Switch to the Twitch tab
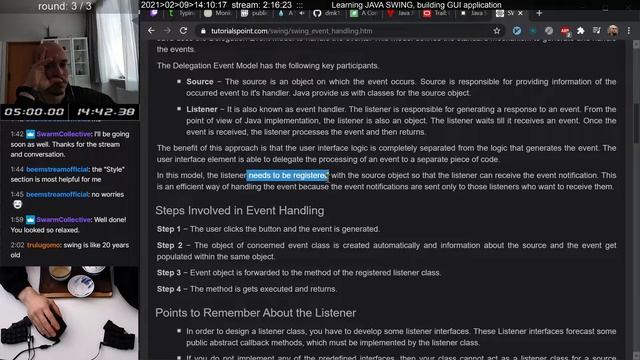Viewport: 640px width, 360px height. 153,13
